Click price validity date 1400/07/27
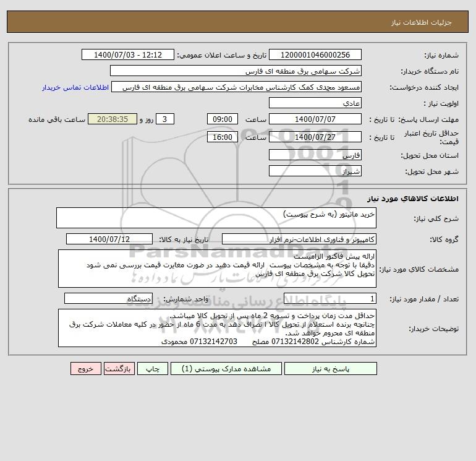Image resolution: width=476 pixels, height=461 pixels. (315, 137)
